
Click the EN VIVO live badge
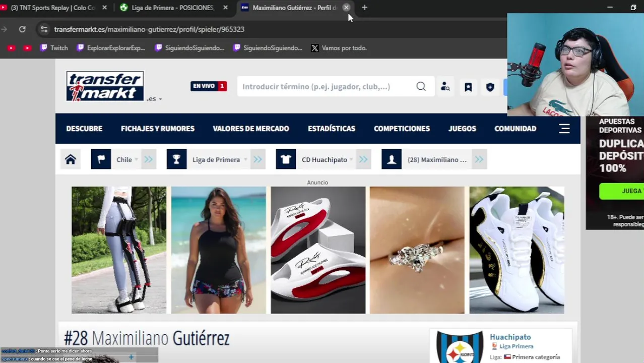click(x=209, y=86)
